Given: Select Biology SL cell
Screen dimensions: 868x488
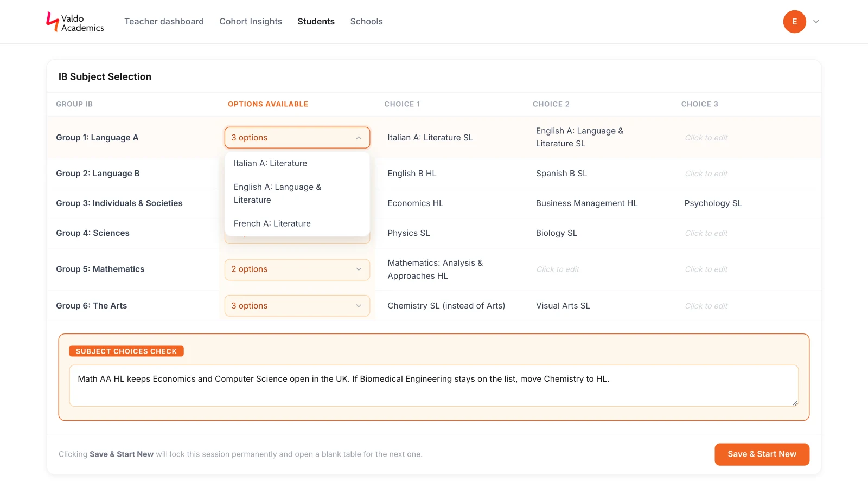Looking at the screenshot, I should 557,233.
